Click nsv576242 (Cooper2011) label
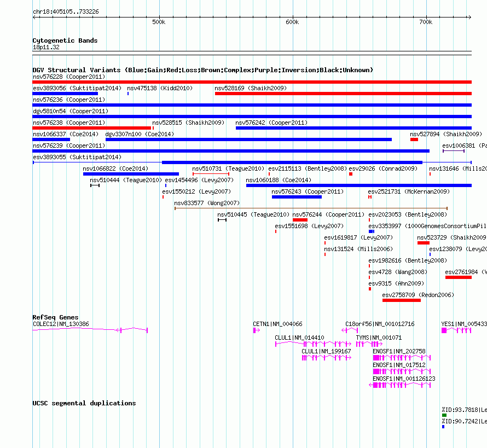 (271, 123)
